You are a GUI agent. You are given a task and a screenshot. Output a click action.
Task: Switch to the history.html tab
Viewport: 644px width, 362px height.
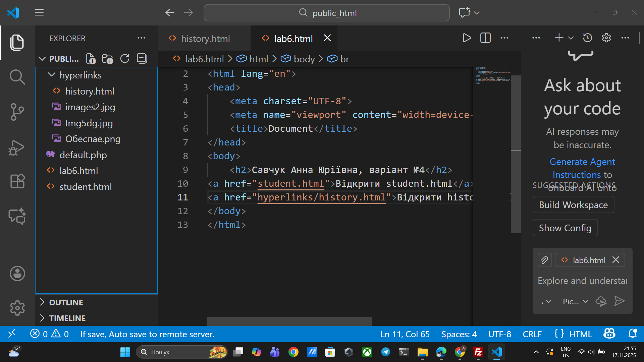pos(205,39)
